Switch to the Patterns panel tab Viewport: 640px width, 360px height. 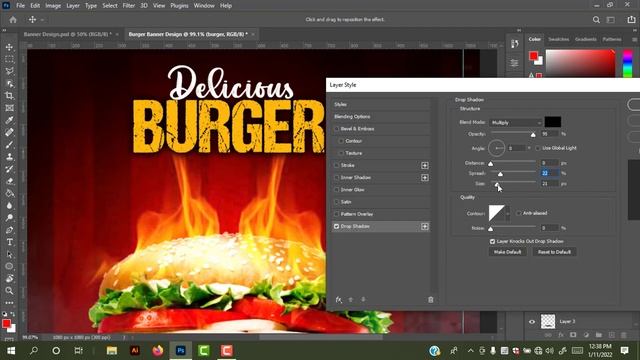point(612,40)
